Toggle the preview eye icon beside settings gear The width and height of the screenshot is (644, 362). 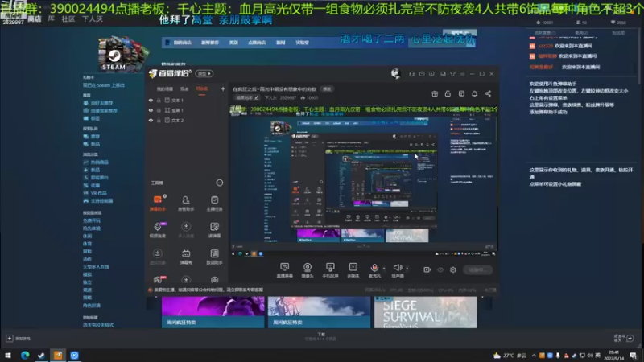pyautogui.click(x=440, y=269)
